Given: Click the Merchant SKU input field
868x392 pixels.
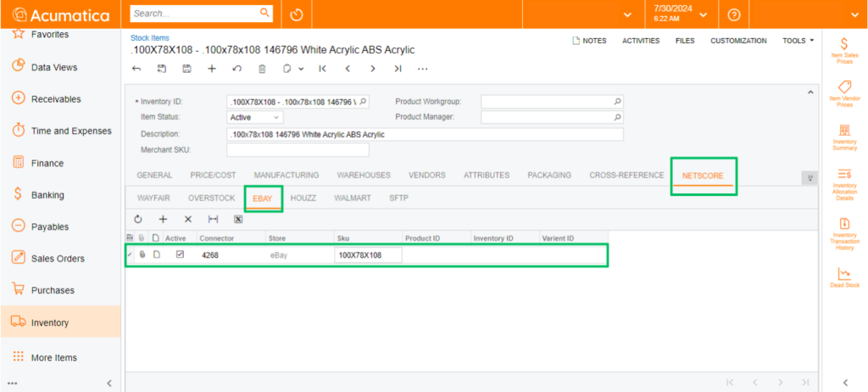Looking at the screenshot, I should [x=298, y=149].
